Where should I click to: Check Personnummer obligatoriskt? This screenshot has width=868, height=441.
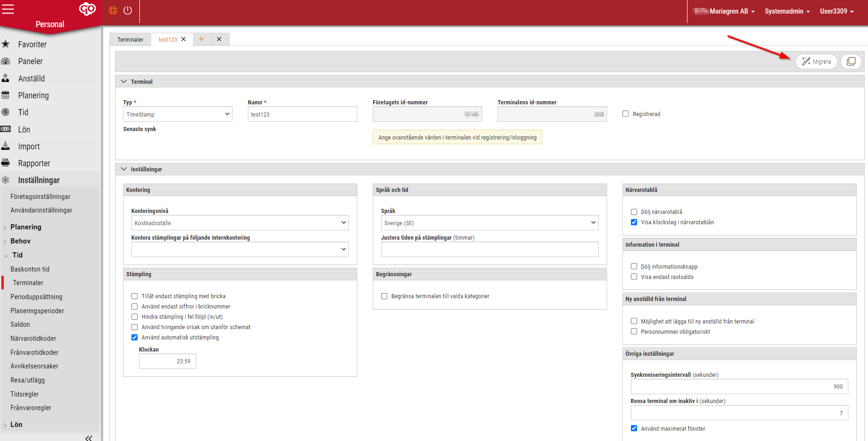click(634, 331)
